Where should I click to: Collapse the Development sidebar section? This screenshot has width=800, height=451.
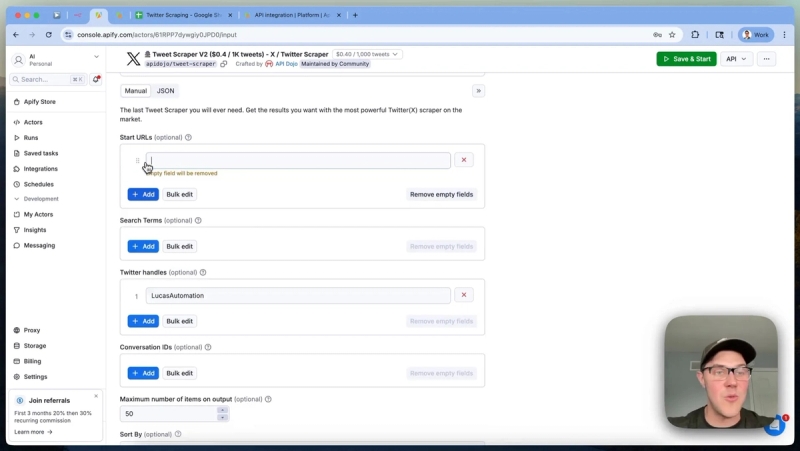(36, 199)
